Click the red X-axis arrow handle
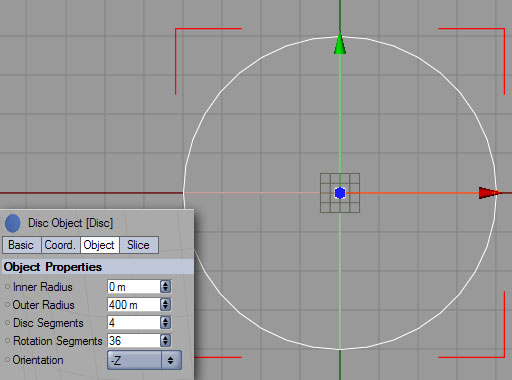Screen dimensions: 512x380 tap(489, 193)
